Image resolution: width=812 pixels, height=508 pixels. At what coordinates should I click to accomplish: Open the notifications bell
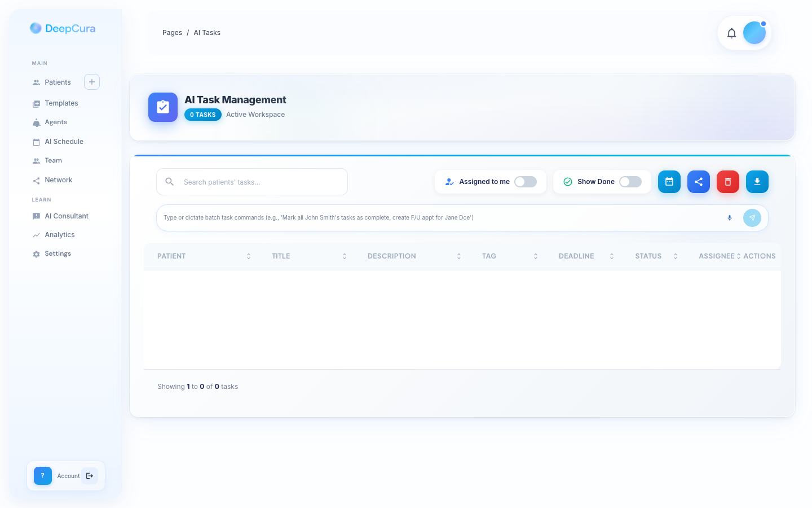[731, 33]
